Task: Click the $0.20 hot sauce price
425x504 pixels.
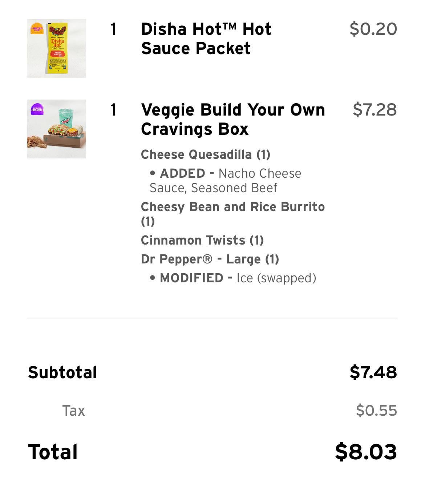Action: pyautogui.click(x=373, y=29)
